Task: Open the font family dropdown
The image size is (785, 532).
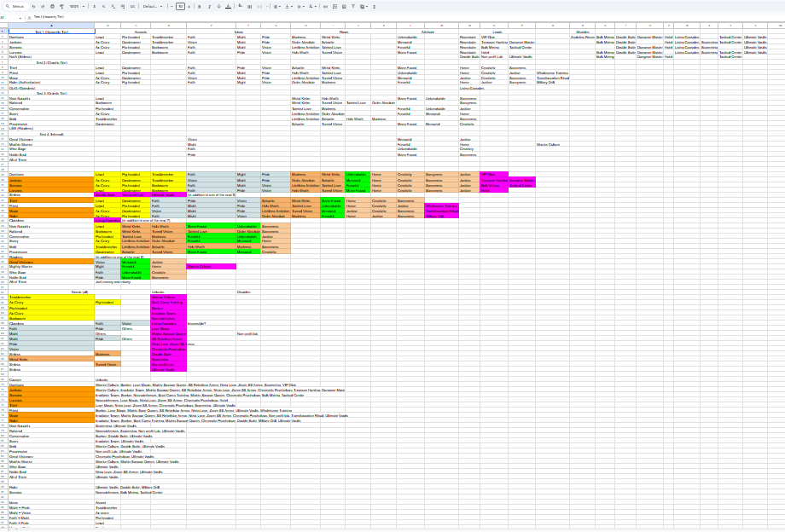Action: point(153,7)
